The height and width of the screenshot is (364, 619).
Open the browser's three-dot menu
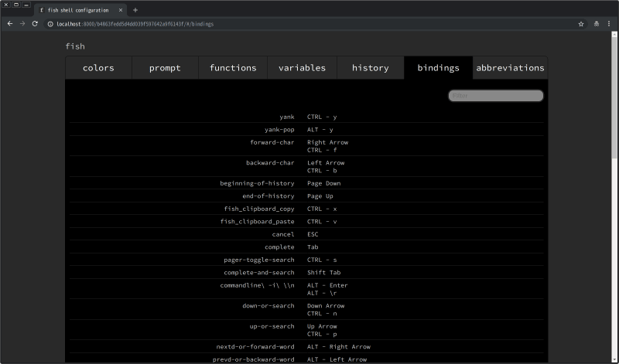pos(609,24)
